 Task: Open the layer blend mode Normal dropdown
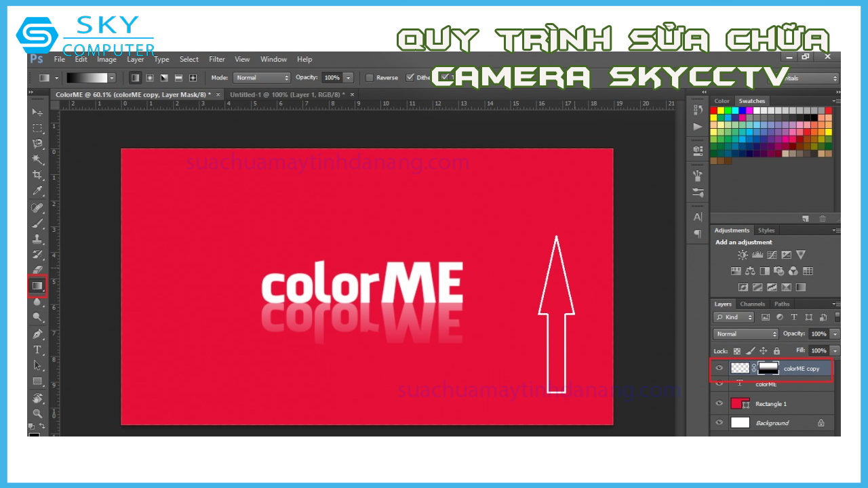[x=745, y=334]
